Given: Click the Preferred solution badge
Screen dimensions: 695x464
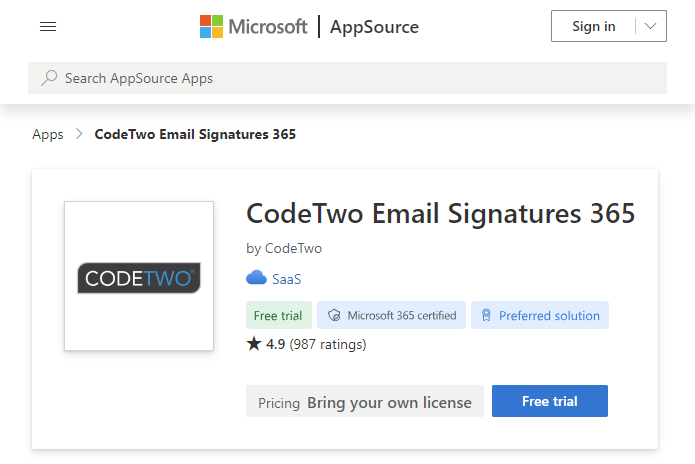Looking at the screenshot, I should pos(540,315).
